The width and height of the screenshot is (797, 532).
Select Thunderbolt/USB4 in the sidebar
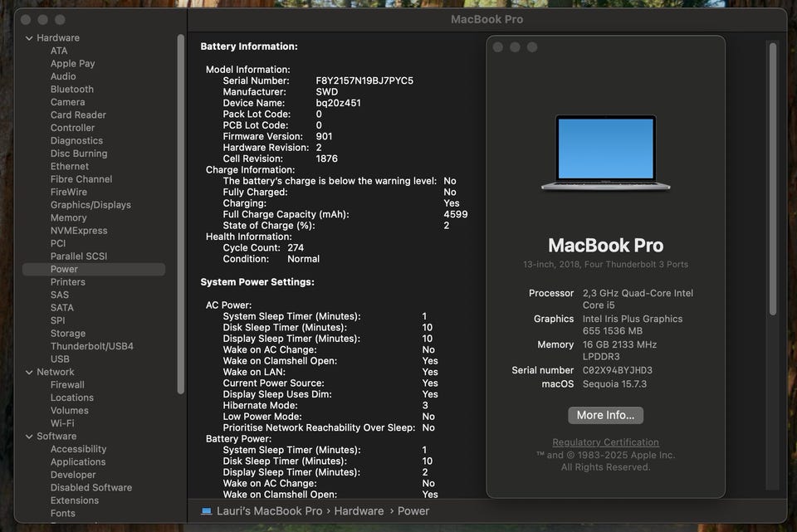[92, 346]
